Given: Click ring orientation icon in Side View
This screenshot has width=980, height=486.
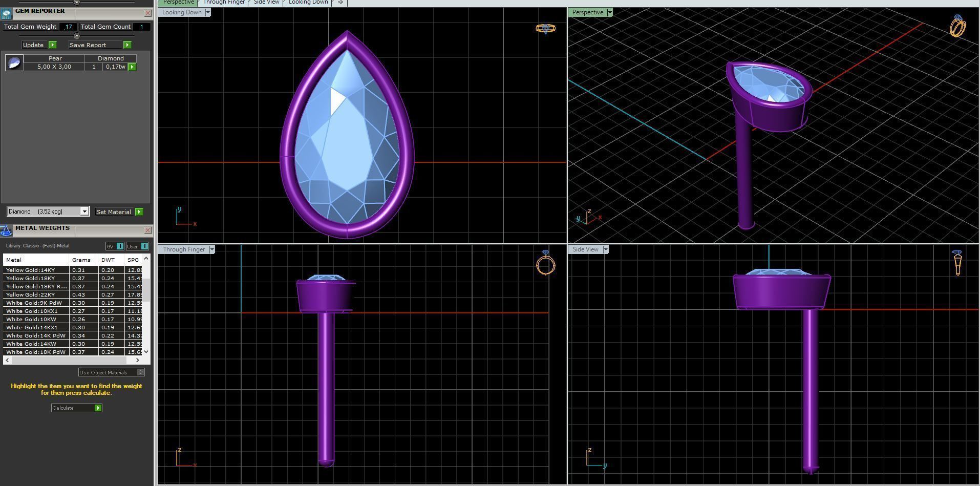Looking at the screenshot, I should point(957,263).
